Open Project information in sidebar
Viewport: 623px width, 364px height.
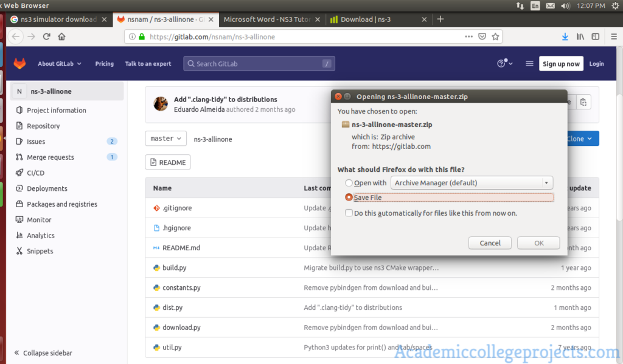click(57, 111)
